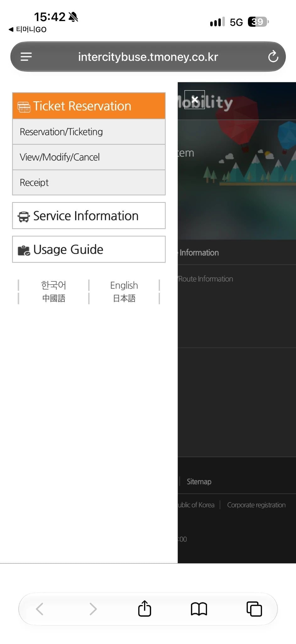Open View/Modify/Cancel menu item
This screenshot has height=644, width=296.
point(89,157)
